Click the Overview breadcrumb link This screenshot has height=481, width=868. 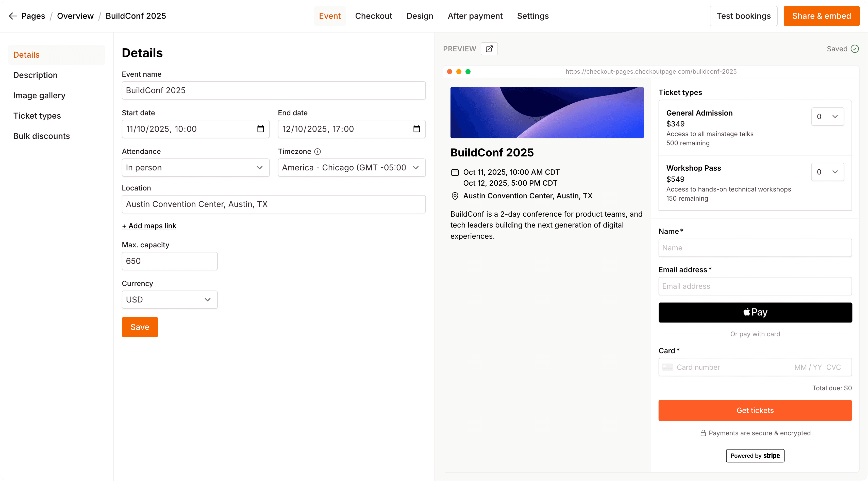point(75,16)
